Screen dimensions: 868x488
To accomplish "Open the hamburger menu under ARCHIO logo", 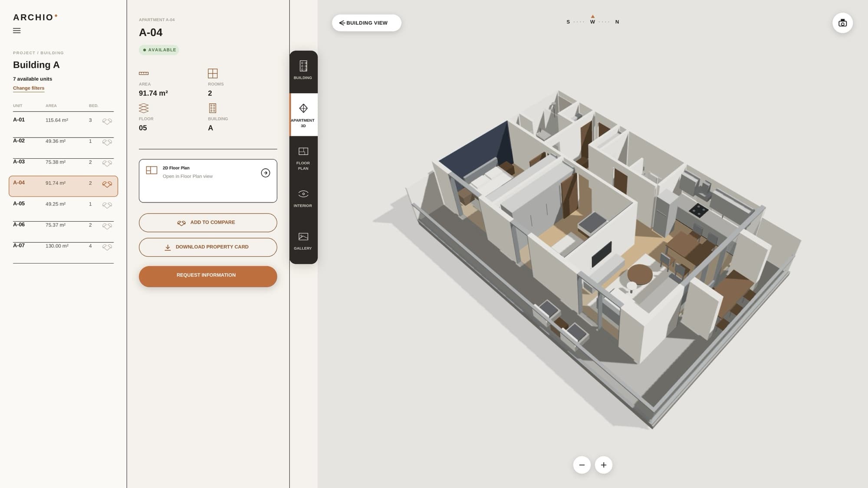I will coord(17,31).
